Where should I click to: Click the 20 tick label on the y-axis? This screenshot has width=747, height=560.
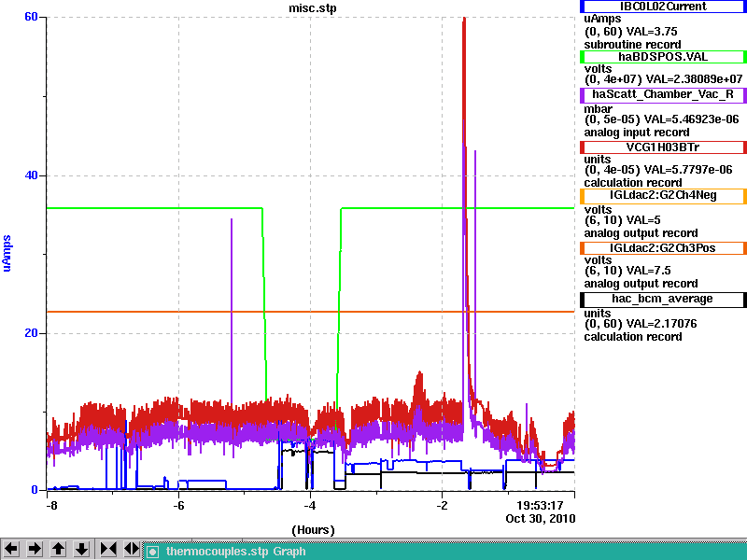tap(31, 333)
